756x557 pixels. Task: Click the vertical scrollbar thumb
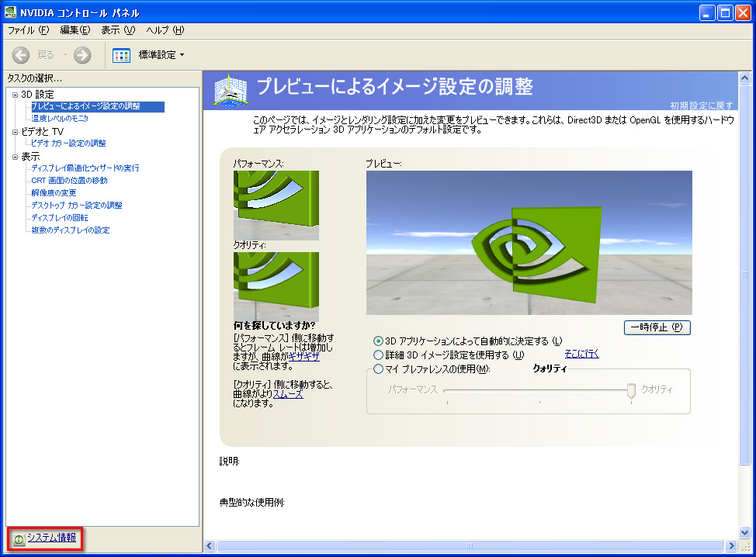point(745,275)
